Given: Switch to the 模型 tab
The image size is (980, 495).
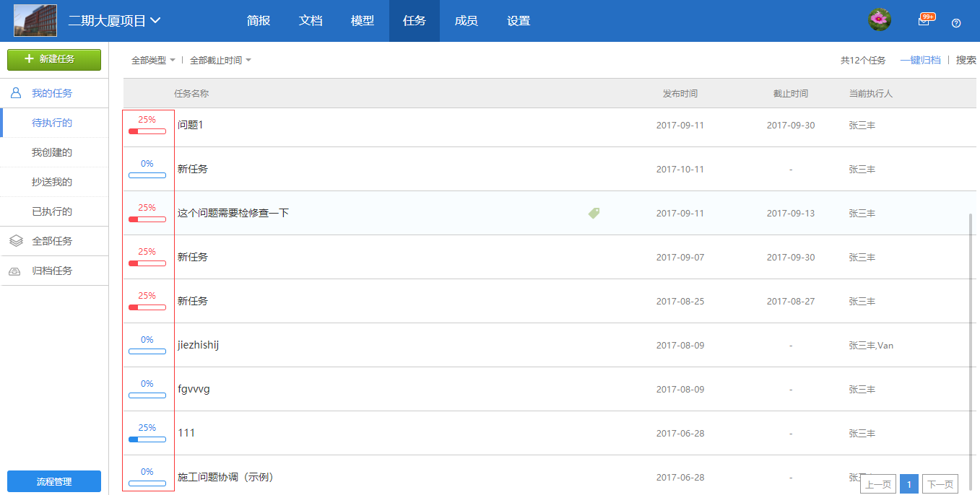Looking at the screenshot, I should tap(363, 21).
